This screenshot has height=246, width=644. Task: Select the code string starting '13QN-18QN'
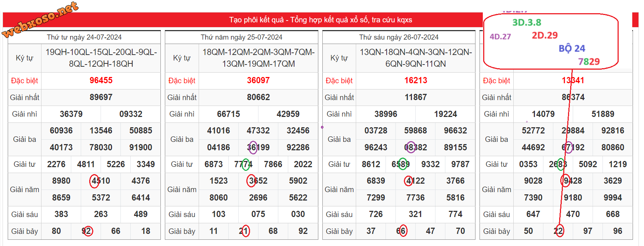pos(416,58)
